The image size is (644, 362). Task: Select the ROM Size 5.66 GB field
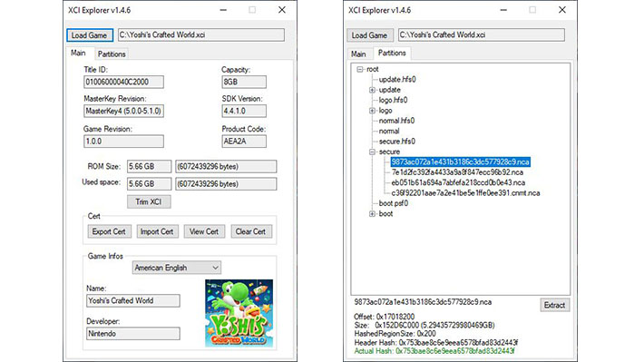pyautogui.click(x=149, y=166)
